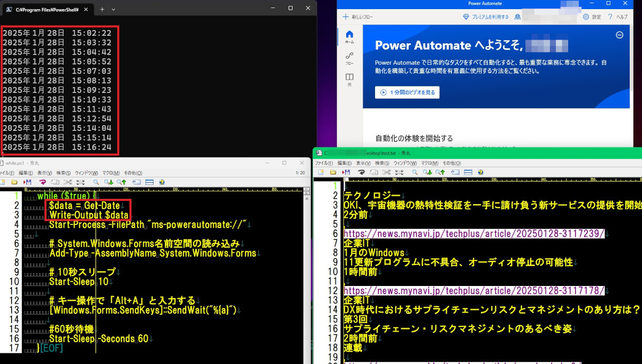Open 例 examples in Power Automate sidebar
Screen dimensions: 642x364
tap(349, 80)
